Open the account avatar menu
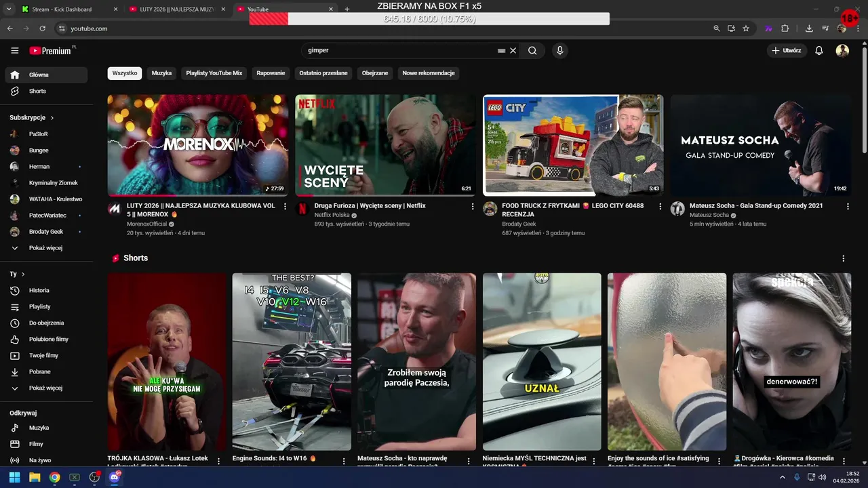 pyautogui.click(x=842, y=51)
